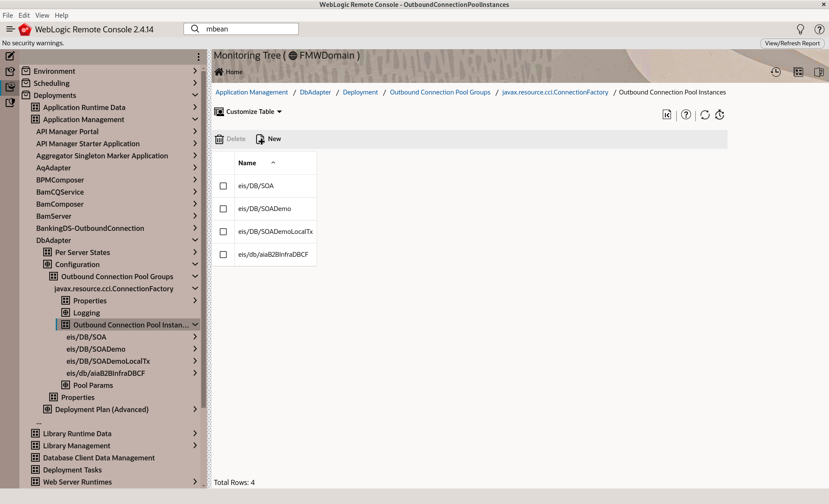Screen dimensions: 829x504
Task: Check the eis/DB/SOA row checkbox
Action: click(223, 186)
